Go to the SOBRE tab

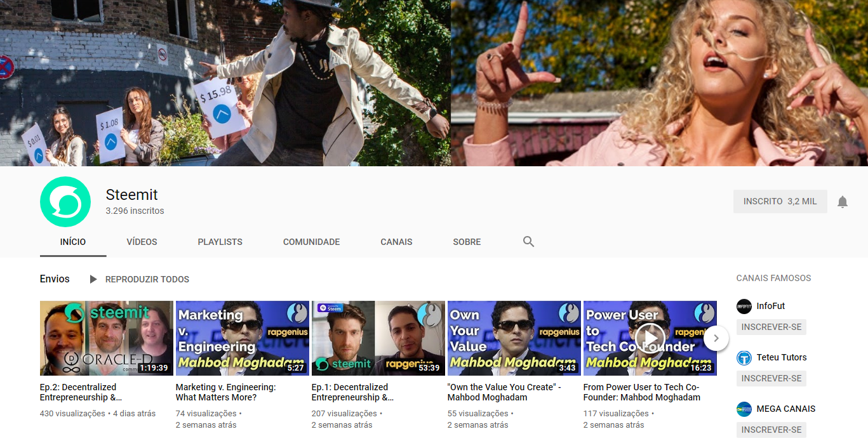[467, 242]
